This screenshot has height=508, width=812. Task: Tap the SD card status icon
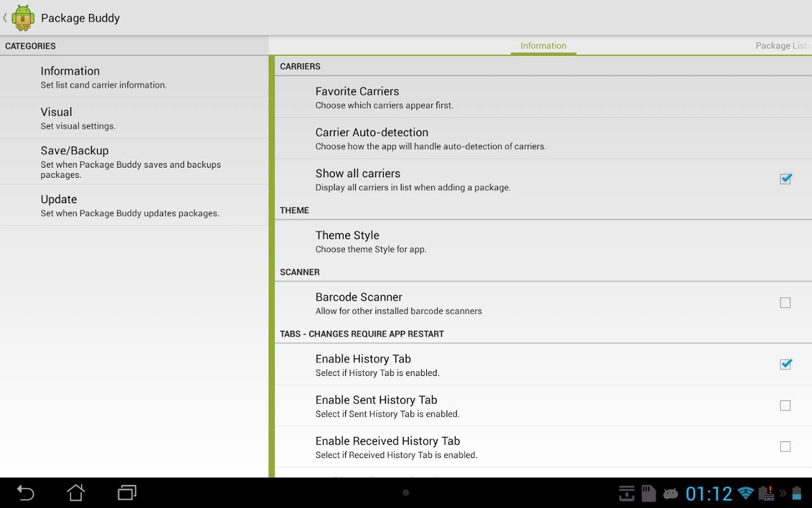647,493
